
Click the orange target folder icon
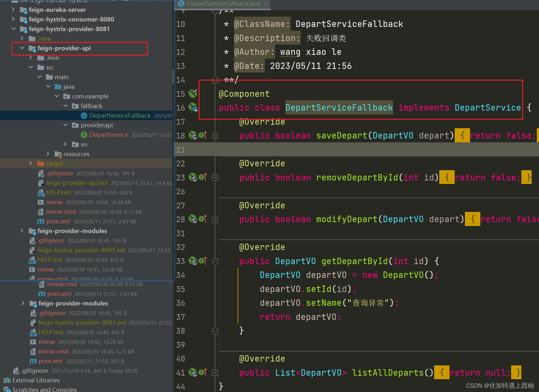(x=41, y=163)
